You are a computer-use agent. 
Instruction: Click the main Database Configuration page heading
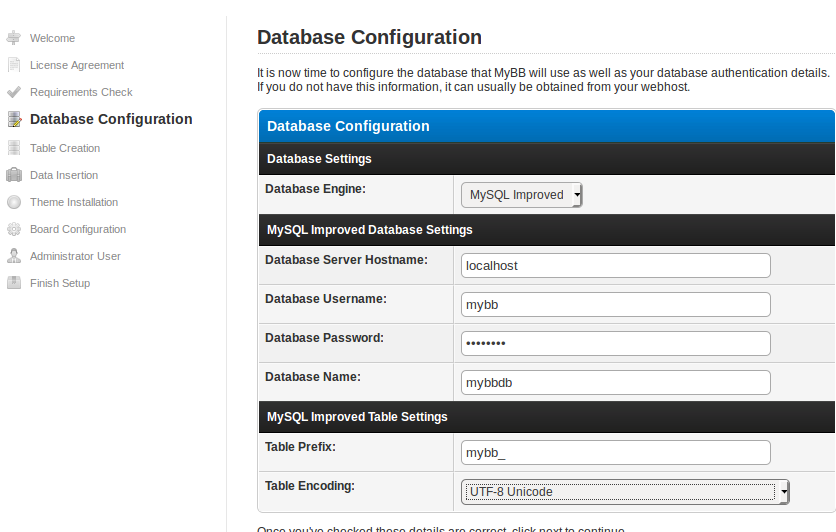(369, 37)
